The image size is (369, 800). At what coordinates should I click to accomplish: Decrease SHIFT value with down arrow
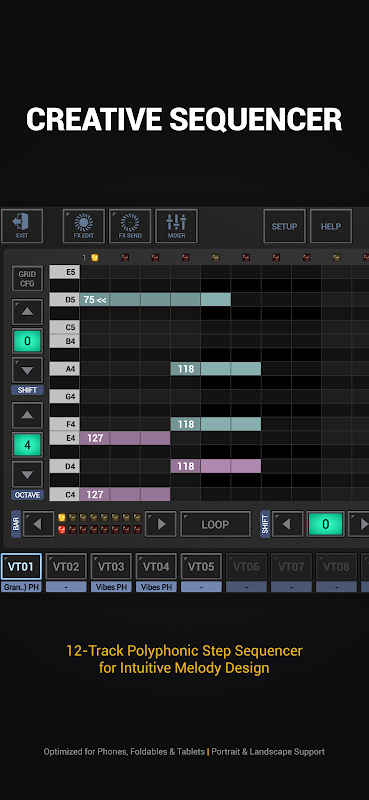[x=27, y=370]
